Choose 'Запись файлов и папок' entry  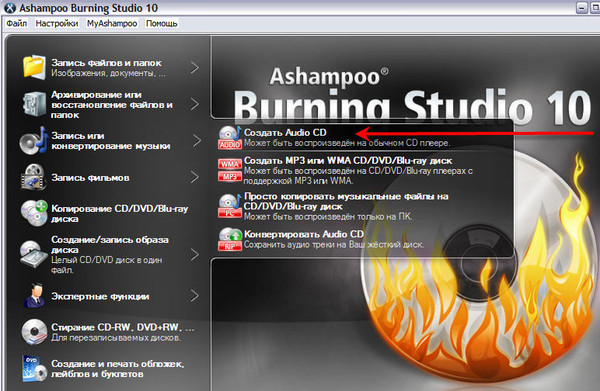pos(106,62)
